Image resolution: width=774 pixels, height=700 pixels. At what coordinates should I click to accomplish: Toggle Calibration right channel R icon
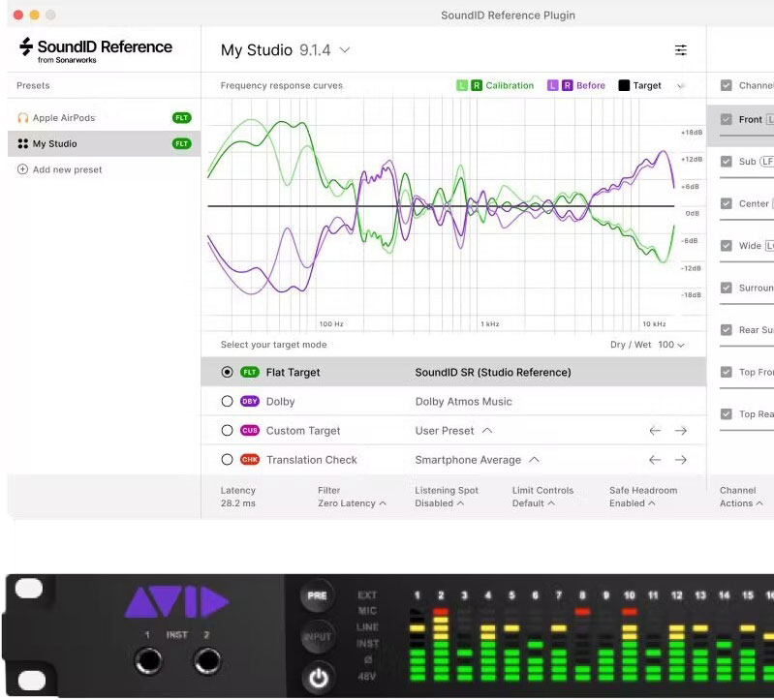point(477,85)
